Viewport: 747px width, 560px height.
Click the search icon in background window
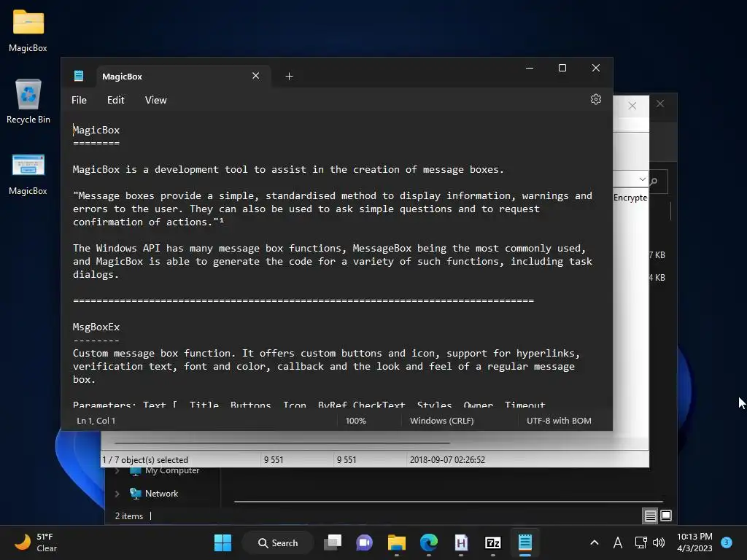coord(654,182)
